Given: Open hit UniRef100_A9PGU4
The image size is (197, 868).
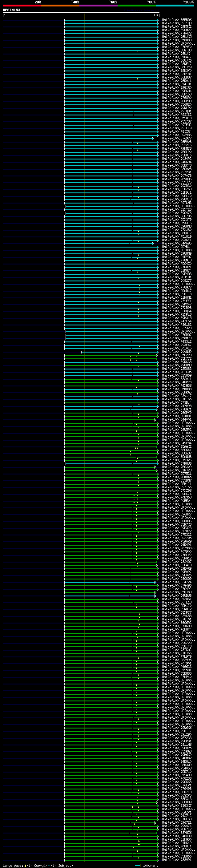Looking at the screenshot, I should tap(177, 91).
